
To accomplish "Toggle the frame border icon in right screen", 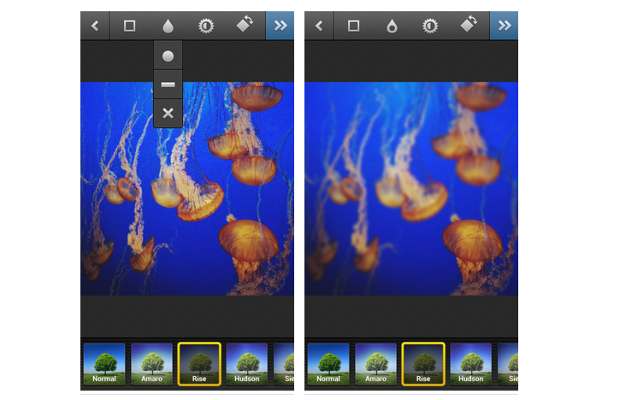I will click(x=353, y=26).
